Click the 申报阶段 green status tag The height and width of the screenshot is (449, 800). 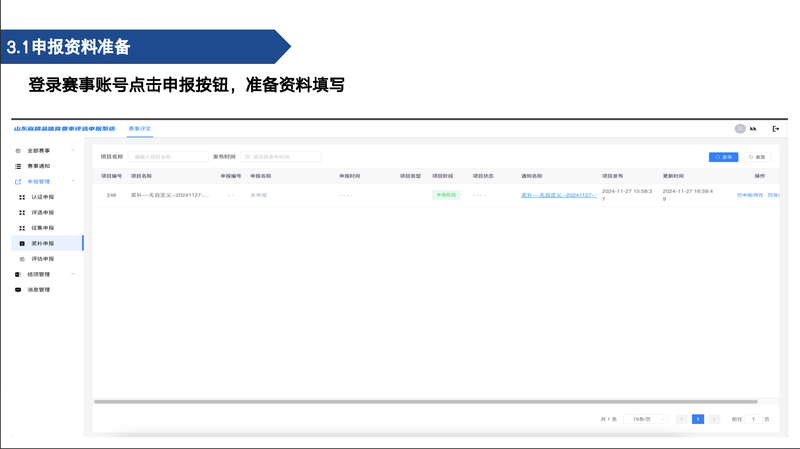(x=446, y=195)
